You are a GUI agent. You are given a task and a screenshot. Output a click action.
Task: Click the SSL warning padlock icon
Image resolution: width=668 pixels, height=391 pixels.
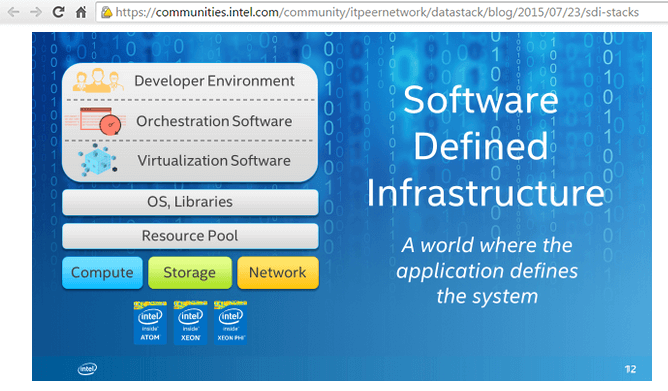[x=107, y=12]
